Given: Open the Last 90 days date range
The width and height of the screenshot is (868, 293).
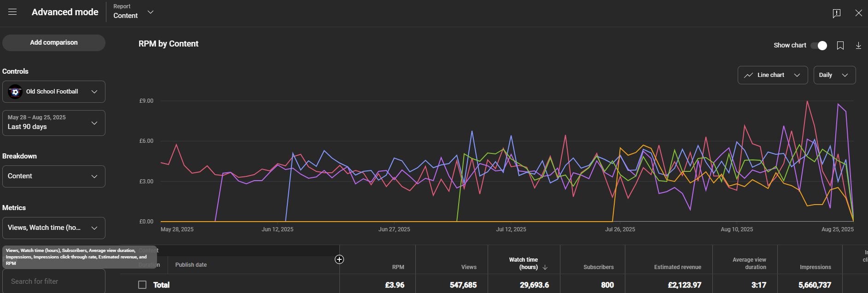Looking at the screenshot, I should point(54,123).
